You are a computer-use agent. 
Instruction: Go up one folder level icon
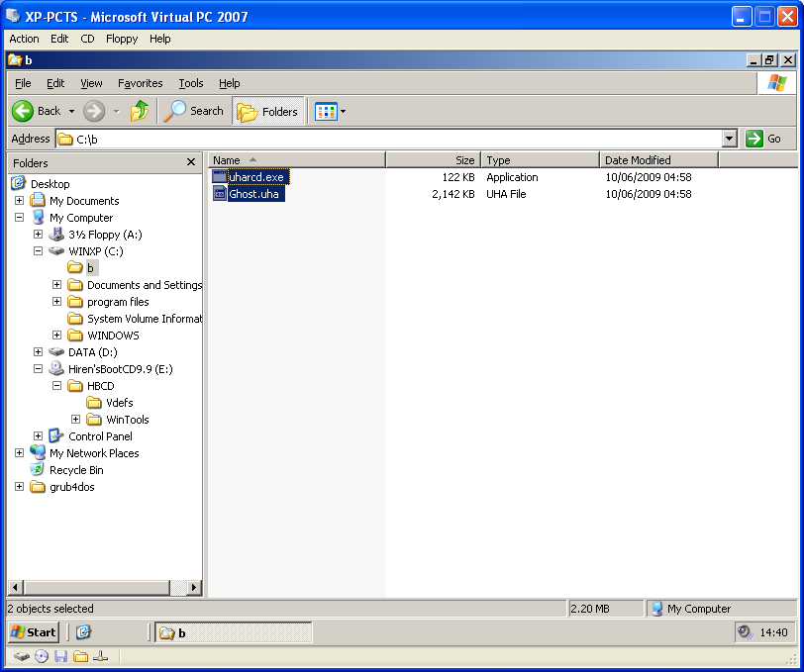[139, 111]
